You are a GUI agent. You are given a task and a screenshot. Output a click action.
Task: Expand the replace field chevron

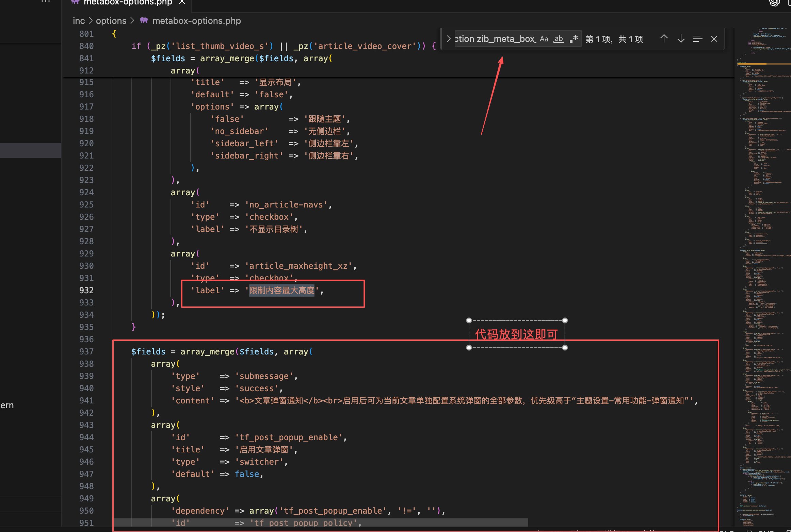tap(448, 39)
